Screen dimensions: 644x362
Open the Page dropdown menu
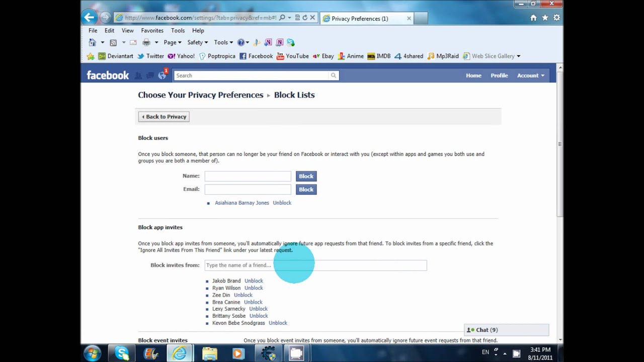click(172, 42)
